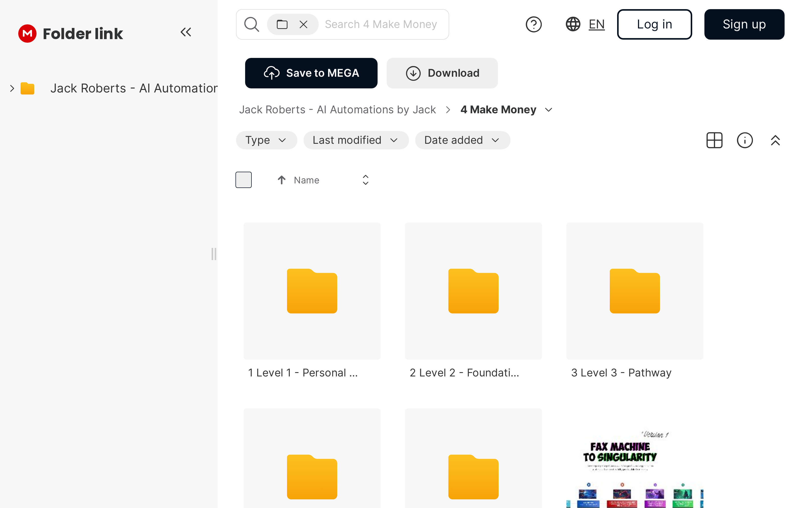Click the Log in button

coord(654,24)
